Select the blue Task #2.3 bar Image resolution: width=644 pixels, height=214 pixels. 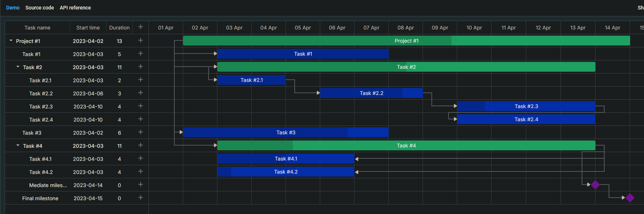click(526, 106)
